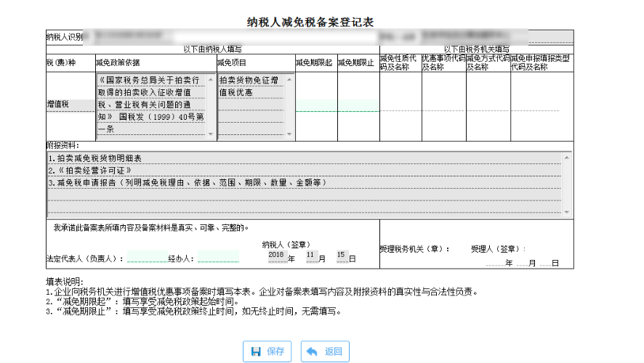Click the 减免申报填报类型代码及名称 header
The image size is (644, 363).
pyautogui.click(x=540, y=62)
